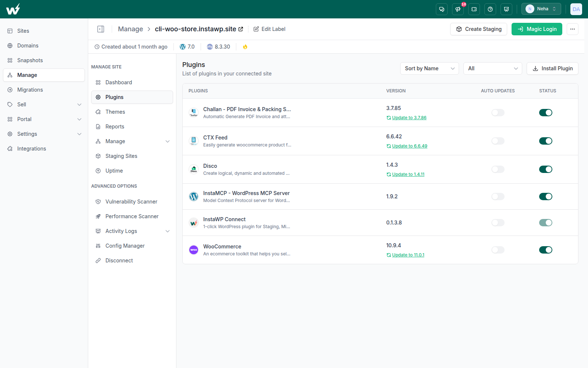This screenshot has width=588, height=368.
Task: Enable auto updates for the Challan plugin
Action: click(498, 113)
